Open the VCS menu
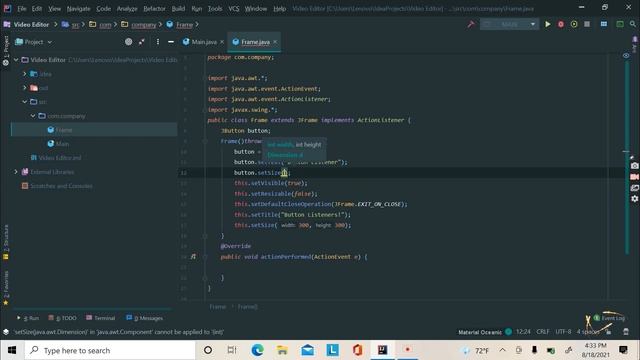This screenshot has height=360, width=640. coord(233,9)
